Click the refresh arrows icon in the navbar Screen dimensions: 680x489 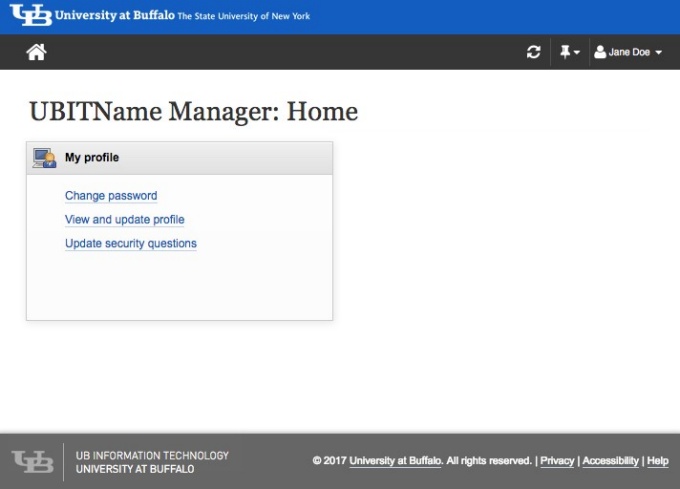534,52
